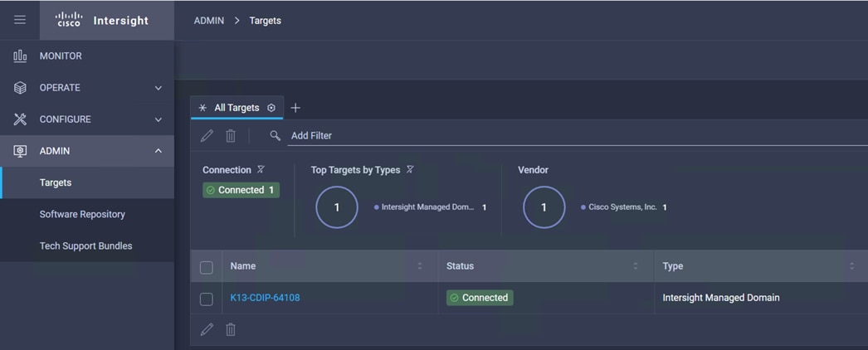Image resolution: width=868 pixels, height=350 pixels.
Task: Select the All Targets tab
Action: pos(237,108)
